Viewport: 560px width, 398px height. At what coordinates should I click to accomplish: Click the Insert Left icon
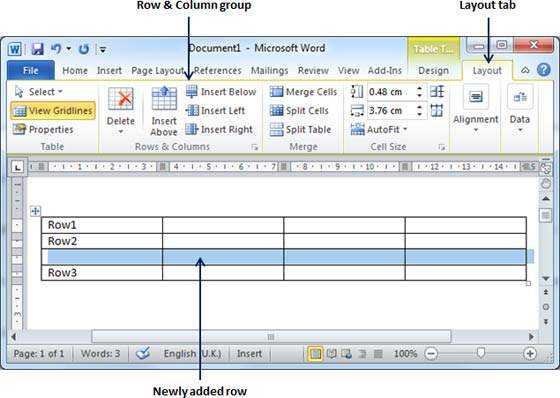(x=192, y=111)
